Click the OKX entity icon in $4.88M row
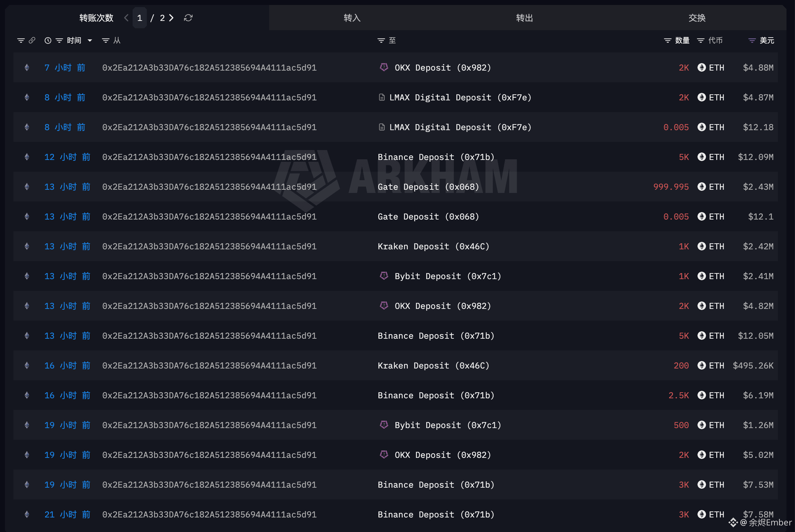 384,67
